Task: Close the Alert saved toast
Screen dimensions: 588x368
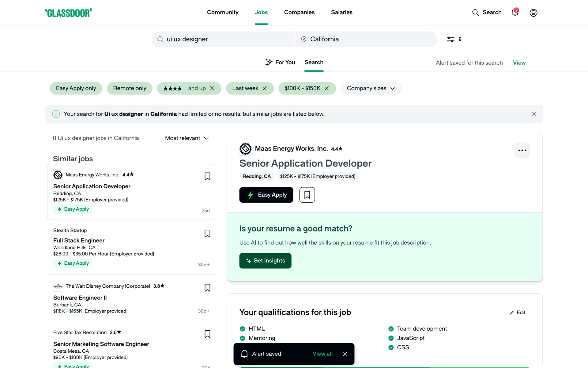Action: point(345,354)
